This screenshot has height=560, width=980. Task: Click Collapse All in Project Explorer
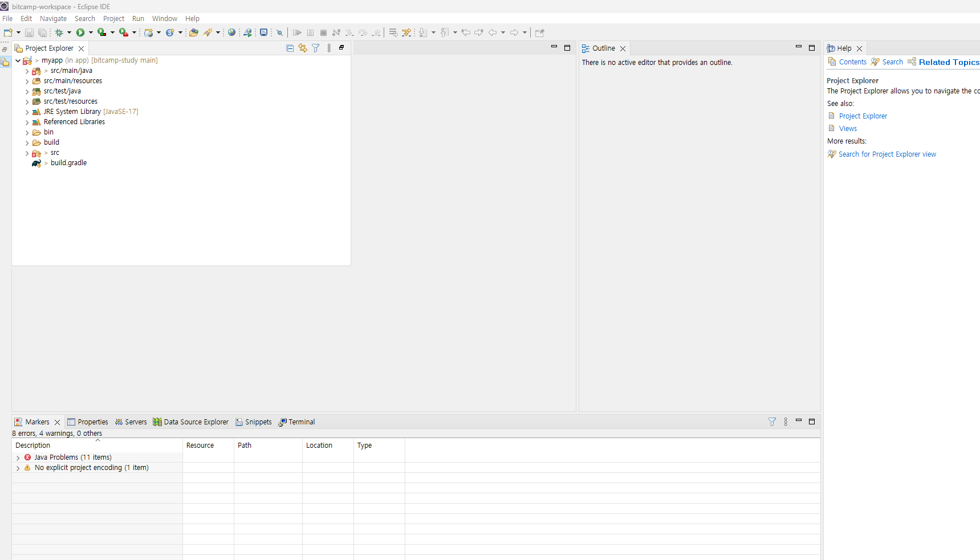click(290, 48)
